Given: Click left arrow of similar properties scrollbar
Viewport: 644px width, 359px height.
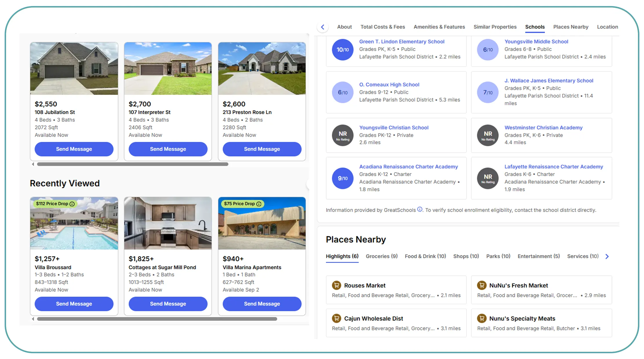Looking at the screenshot, I should tap(33, 164).
